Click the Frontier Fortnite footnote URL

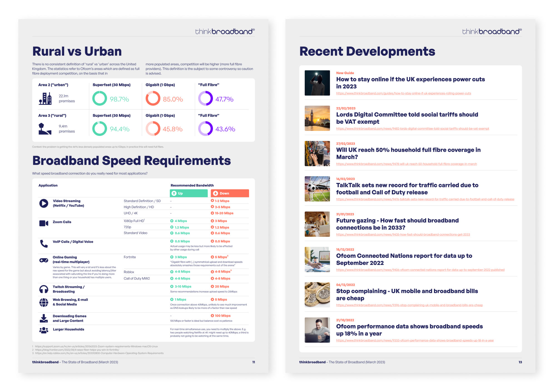77,350
